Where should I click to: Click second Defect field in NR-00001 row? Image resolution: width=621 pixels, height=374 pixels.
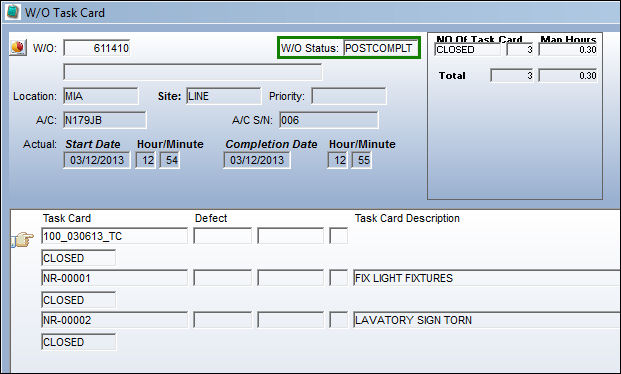[290, 278]
